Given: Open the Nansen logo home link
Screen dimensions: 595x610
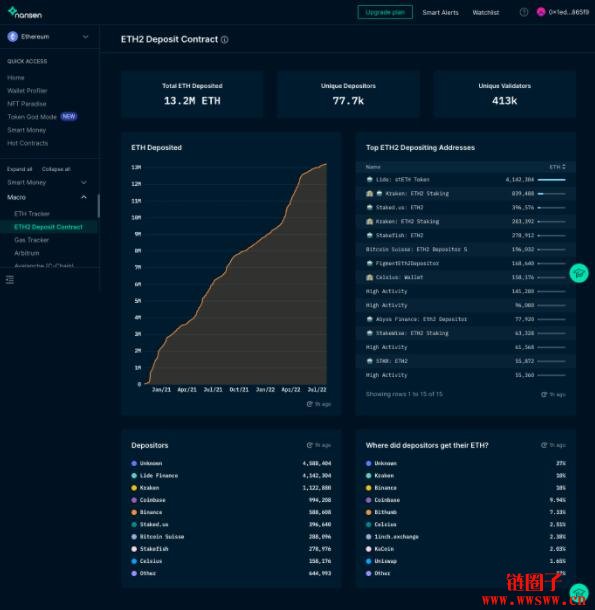Looking at the screenshot, I should point(25,13).
